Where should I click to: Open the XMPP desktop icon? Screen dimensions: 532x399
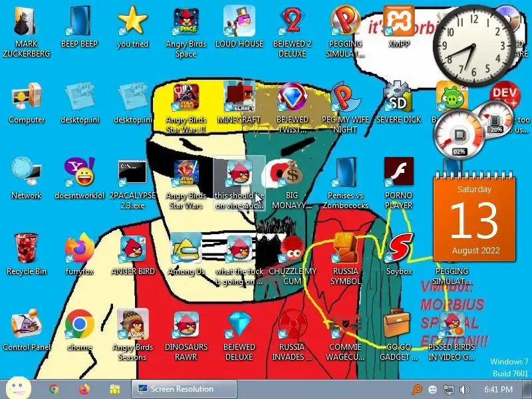pos(398,27)
